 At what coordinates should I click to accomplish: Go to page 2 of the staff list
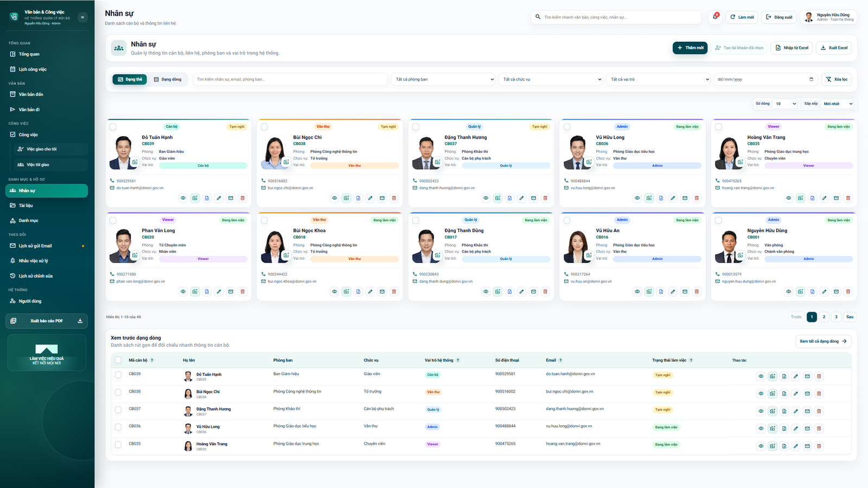tap(824, 317)
